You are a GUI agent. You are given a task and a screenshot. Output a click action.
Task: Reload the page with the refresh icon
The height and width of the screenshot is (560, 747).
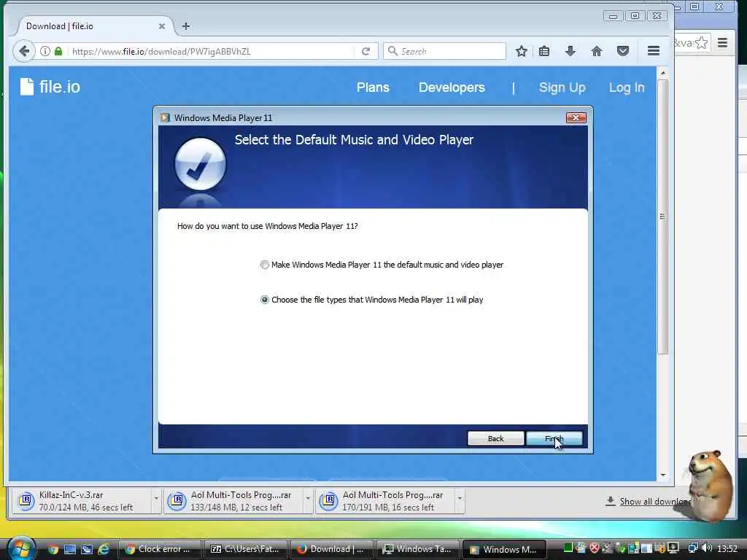tap(366, 51)
